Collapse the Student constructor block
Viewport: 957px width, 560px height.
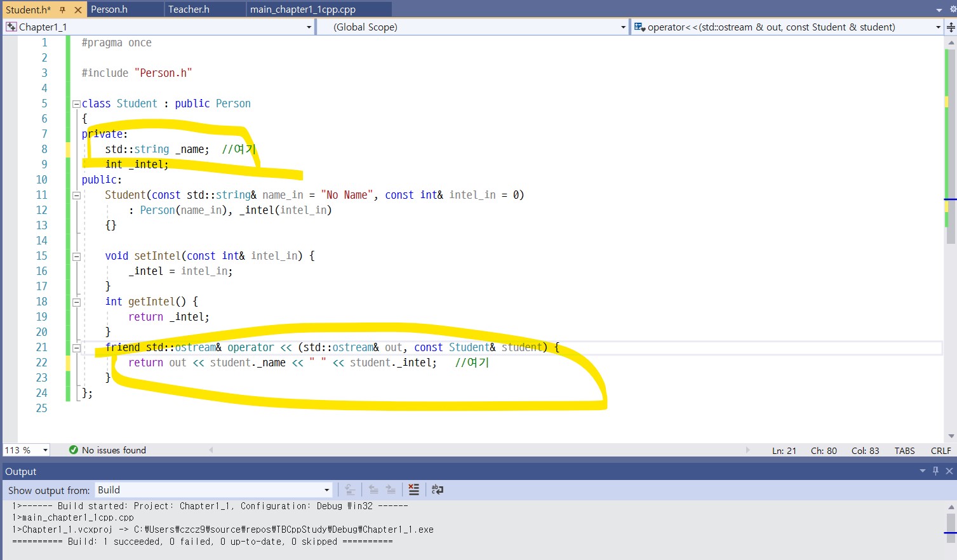[x=76, y=196]
